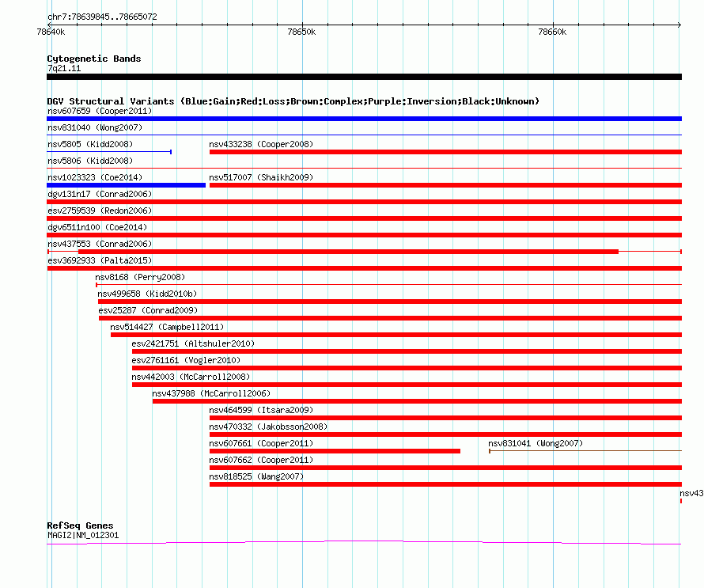704x588 pixels.
Task: Open nsv5806 (Kidd2008) variant label
Action: coord(90,161)
